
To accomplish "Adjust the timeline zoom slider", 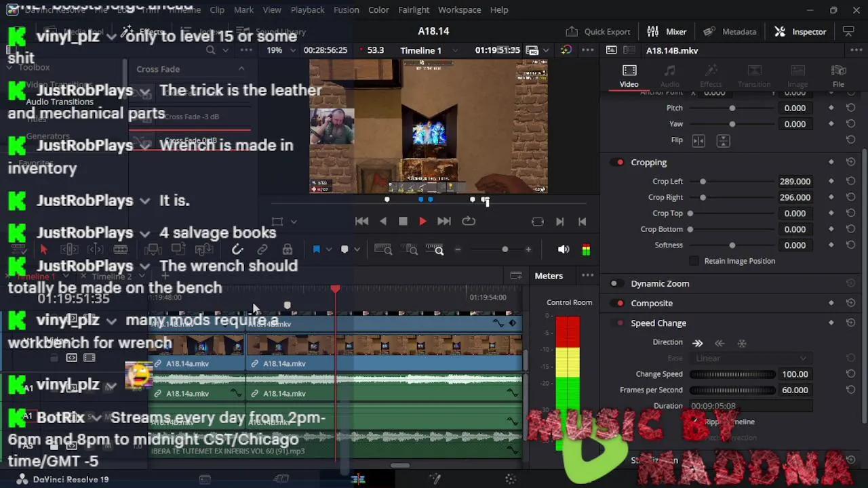I will [x=505, y=250].
